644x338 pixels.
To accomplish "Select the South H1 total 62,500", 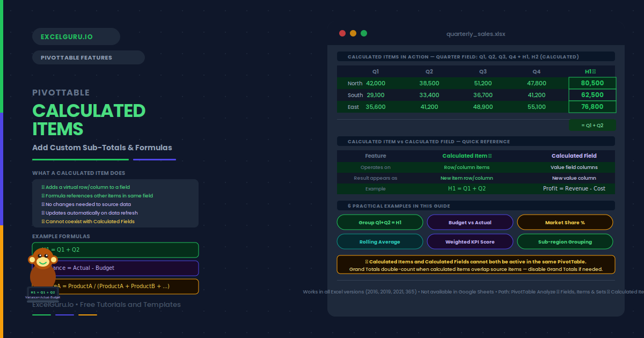I will coord(592,95).
